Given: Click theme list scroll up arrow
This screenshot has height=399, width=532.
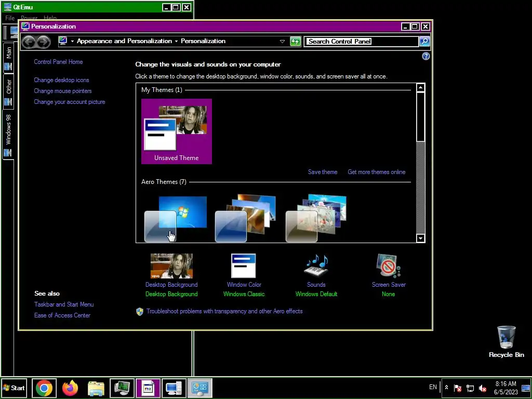Looking at the screenshot, I should (421, 87).
